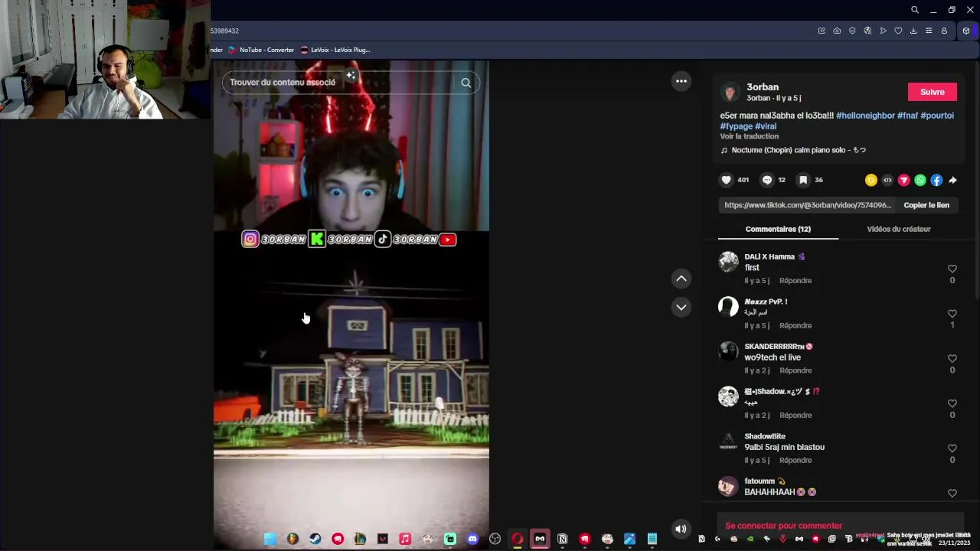Click 'Copier le lien' button
Screen dimensions: 980x551
pos(926,205)
